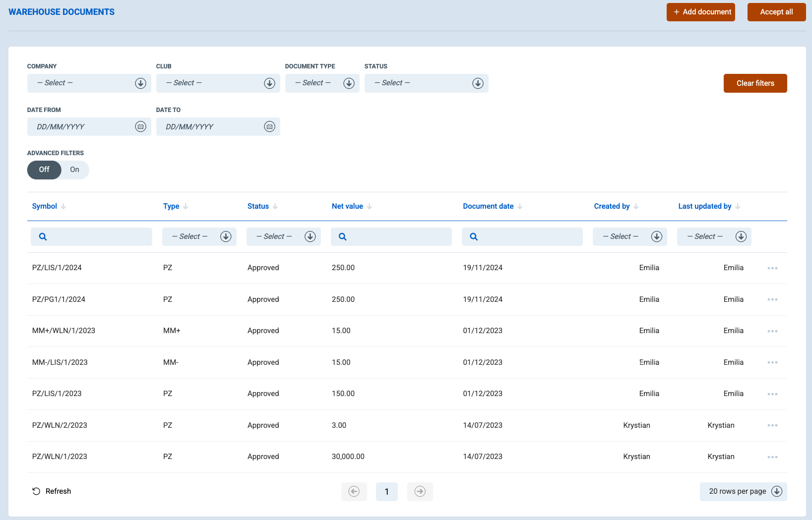812x520 pixels.
Task: Open Club filter dropdown
Action: [218, 83]
